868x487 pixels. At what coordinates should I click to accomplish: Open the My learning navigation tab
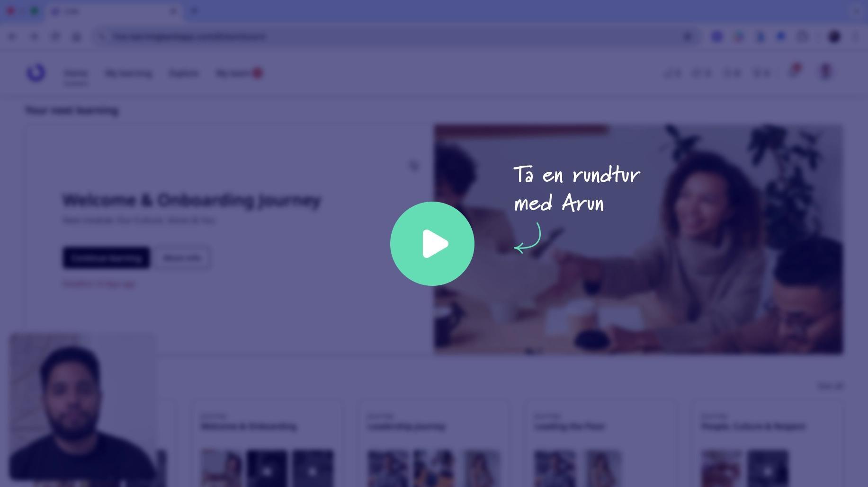click(128, 73)
